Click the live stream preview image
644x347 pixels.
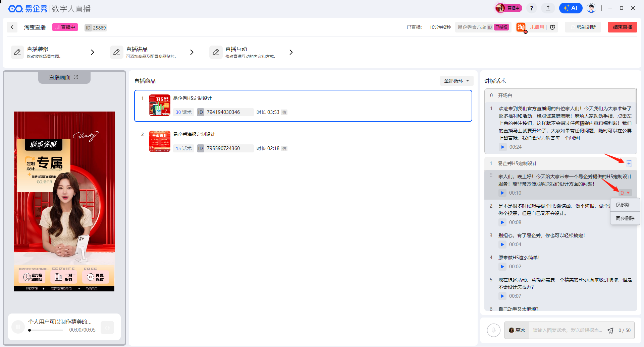coord(64,201)
